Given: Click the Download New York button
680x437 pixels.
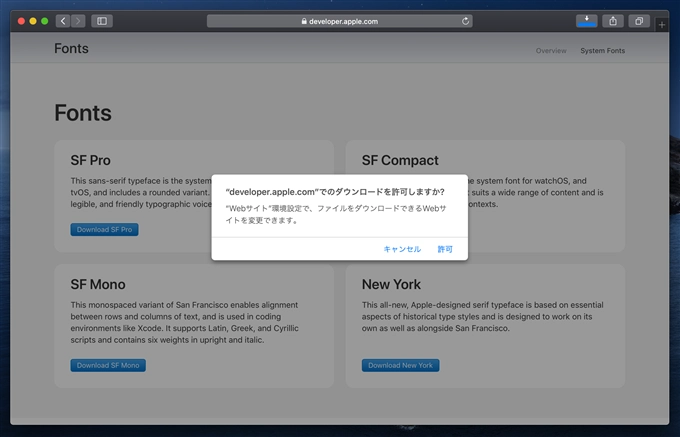Looking at the screenshot, I should tap(400, 365).
